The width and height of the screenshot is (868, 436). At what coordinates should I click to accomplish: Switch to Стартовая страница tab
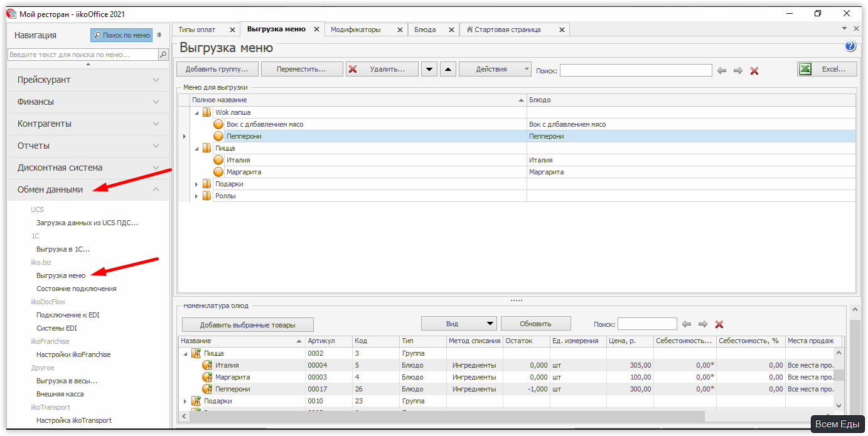pos(507,29)
